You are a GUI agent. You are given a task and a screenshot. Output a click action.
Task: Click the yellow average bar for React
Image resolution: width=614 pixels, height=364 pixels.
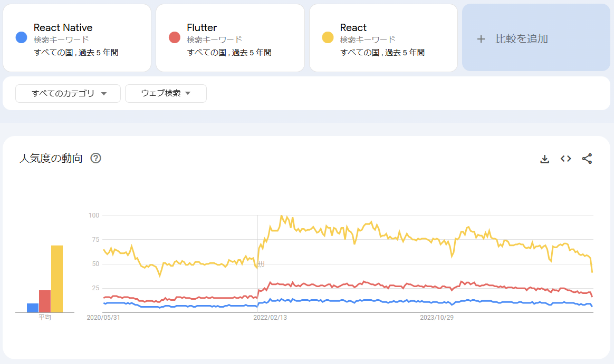[x=57, y=279]
